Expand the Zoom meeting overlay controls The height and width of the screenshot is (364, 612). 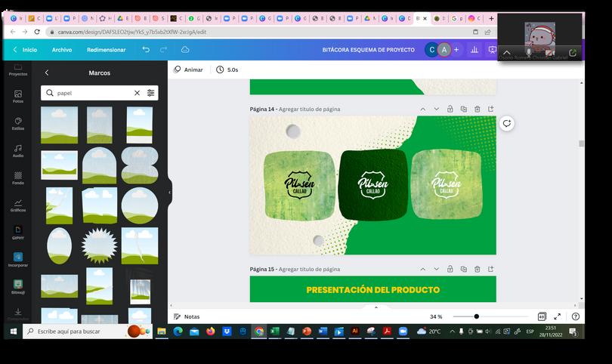[x=507, y=53]
